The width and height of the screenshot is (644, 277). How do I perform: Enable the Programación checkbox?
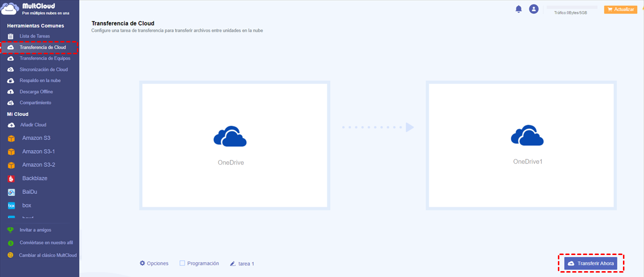coord(182,263)
